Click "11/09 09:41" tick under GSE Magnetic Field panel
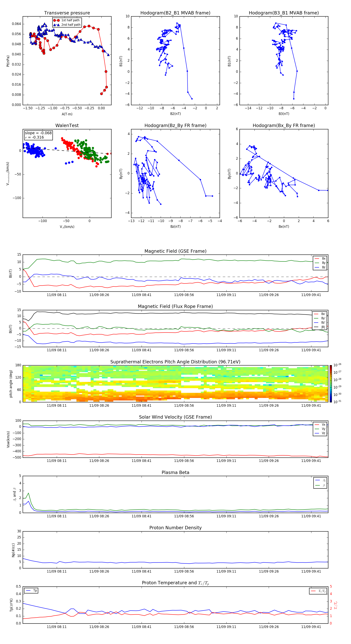The height and width of the screenshot is (644, 351). click(x=311, y=295)
